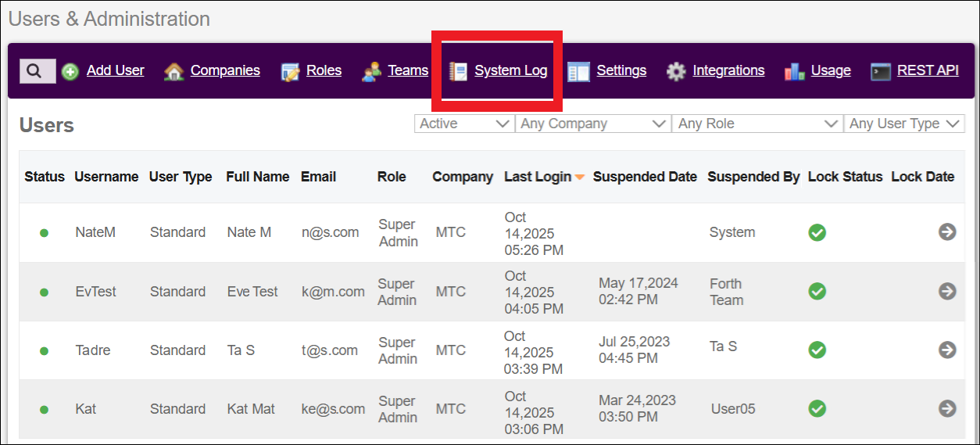Open the Roles link
This screenshot has height=445, width=980.
point(324,70)
